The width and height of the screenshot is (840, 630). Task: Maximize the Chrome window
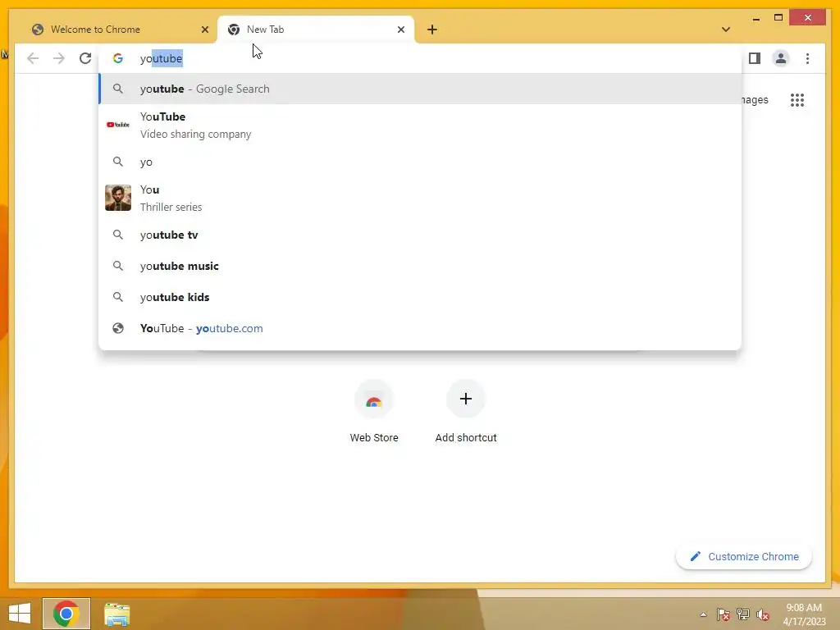click(778, 18)
